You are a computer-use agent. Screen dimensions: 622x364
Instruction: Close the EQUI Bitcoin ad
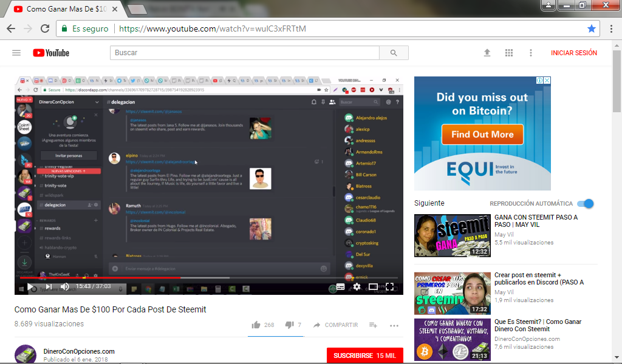(547, 81)
